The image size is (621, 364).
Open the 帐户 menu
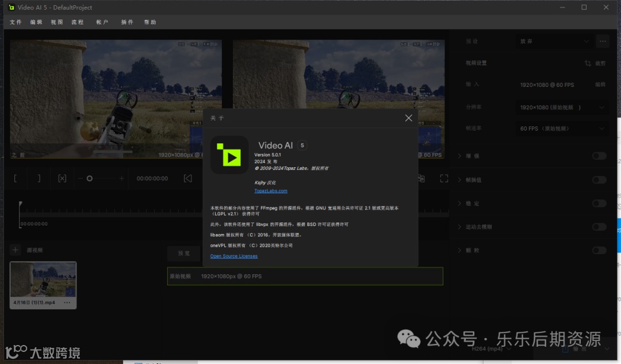tap(102, 22)
